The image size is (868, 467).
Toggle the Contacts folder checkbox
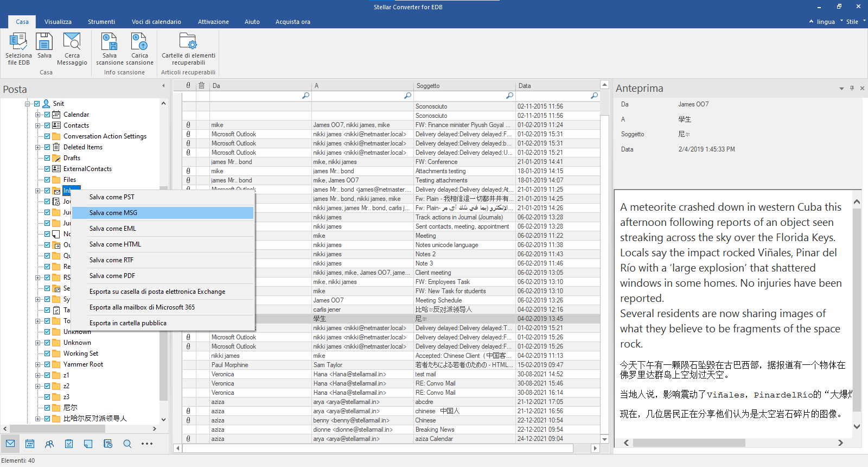[47, 125]
